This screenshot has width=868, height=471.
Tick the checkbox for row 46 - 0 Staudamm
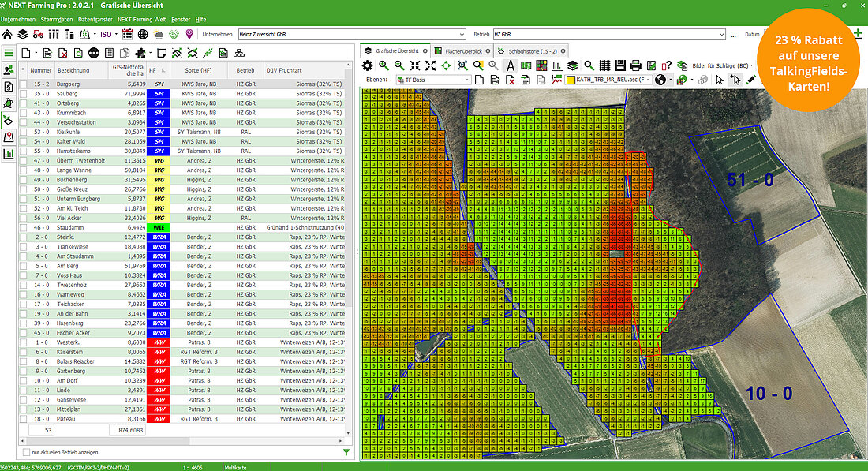coord(23,227)
